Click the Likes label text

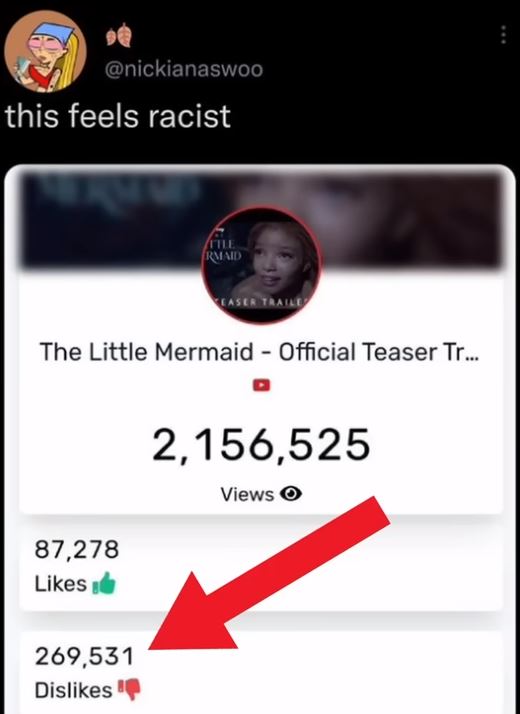(61, 584)
